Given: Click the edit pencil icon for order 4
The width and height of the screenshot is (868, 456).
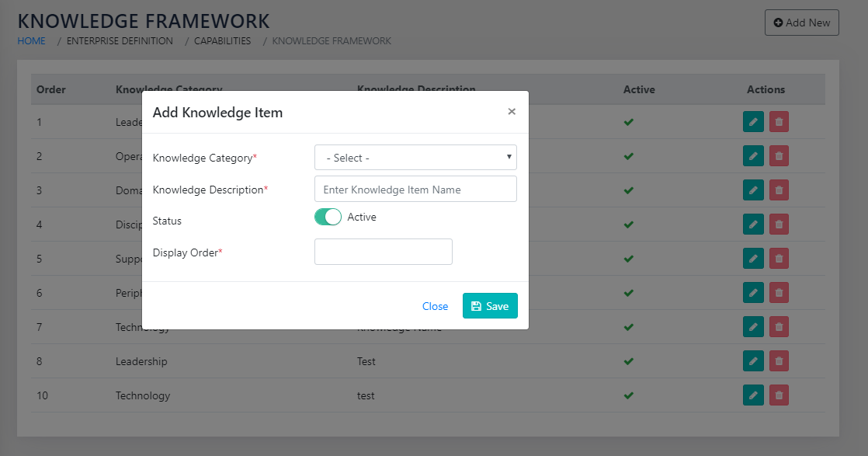Looking at the screenshot, I should 752,225.
